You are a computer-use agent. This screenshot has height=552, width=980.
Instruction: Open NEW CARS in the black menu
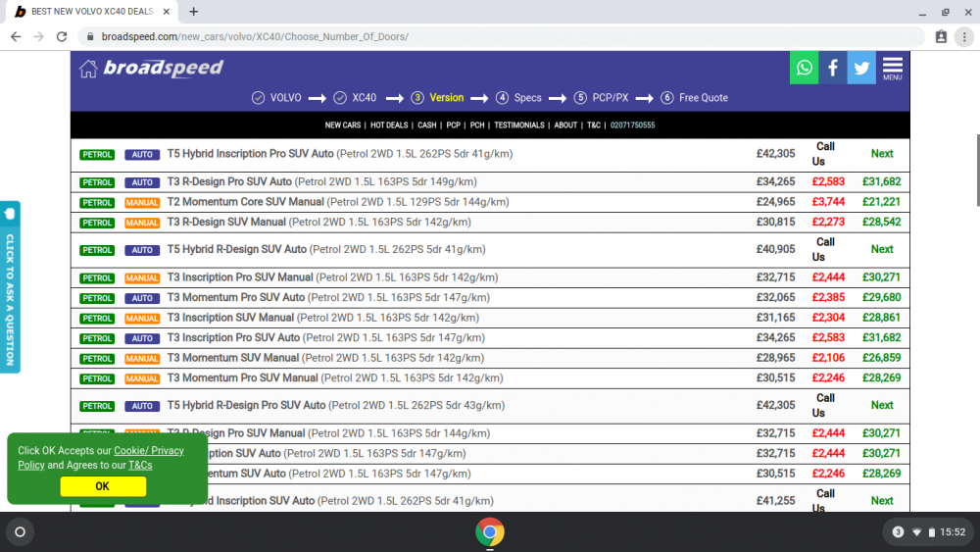(342, 125)
